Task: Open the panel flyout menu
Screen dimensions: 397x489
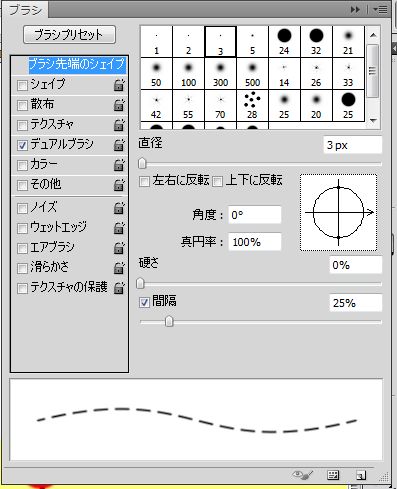Action: pos(380,10)
